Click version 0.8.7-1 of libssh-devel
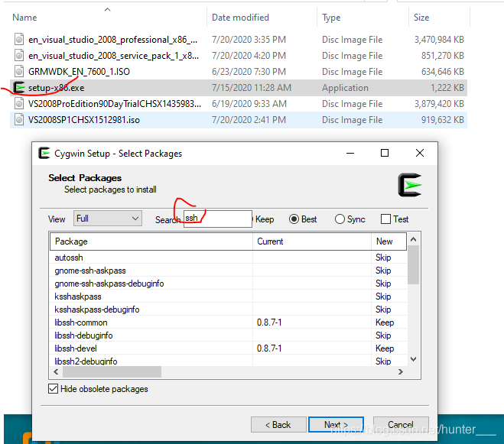504x444 pixels. tap(269, 348)
